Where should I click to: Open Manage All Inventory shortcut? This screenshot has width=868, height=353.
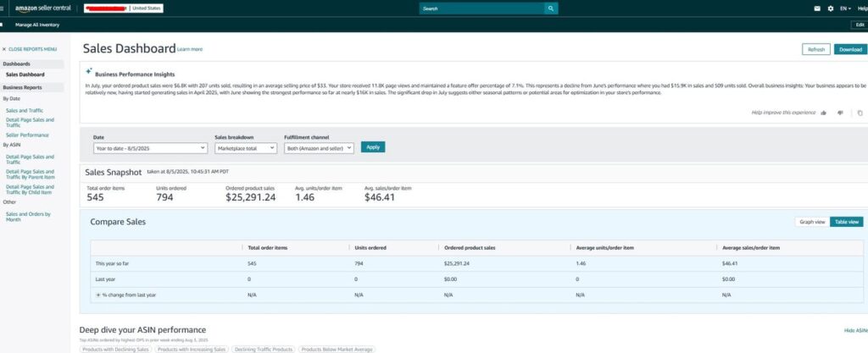click(x=37, y=25)
